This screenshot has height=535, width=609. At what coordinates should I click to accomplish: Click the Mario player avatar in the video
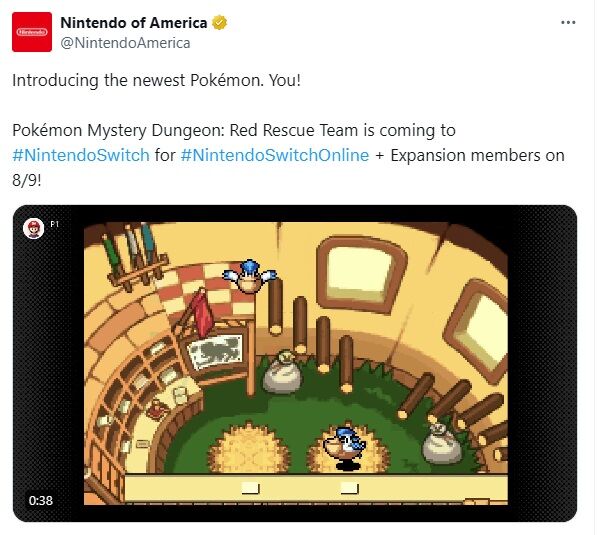point(33,228)
